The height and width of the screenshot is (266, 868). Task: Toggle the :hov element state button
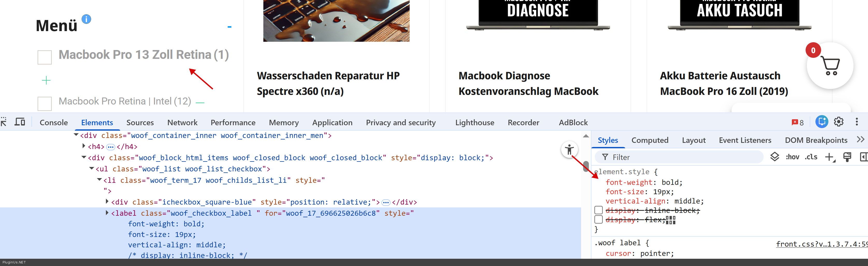point(792,157)
